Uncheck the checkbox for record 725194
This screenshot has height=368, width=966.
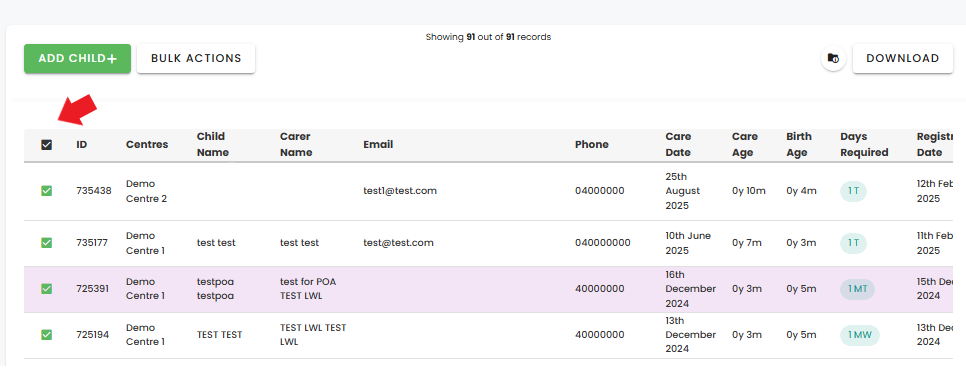coord(47,335)
